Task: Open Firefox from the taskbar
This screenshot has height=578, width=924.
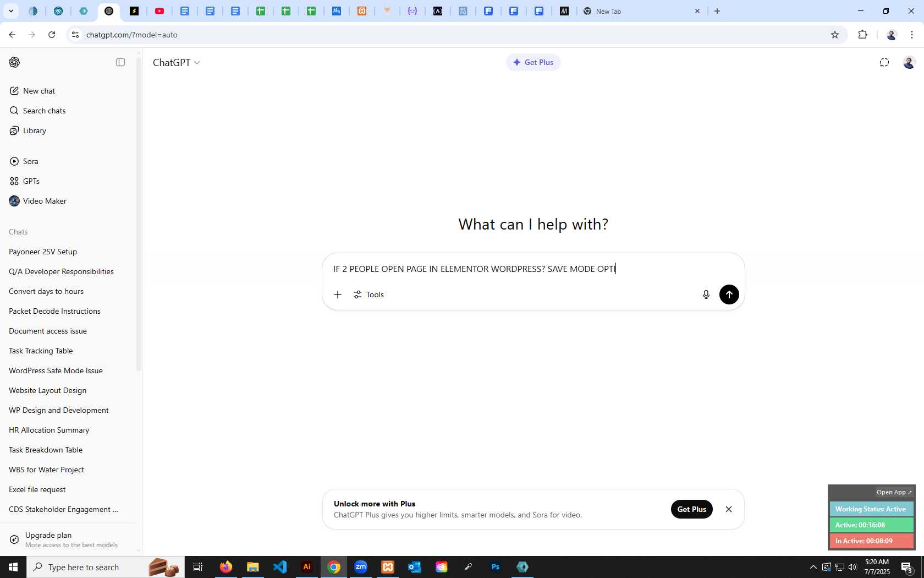Action: [226, 567]
